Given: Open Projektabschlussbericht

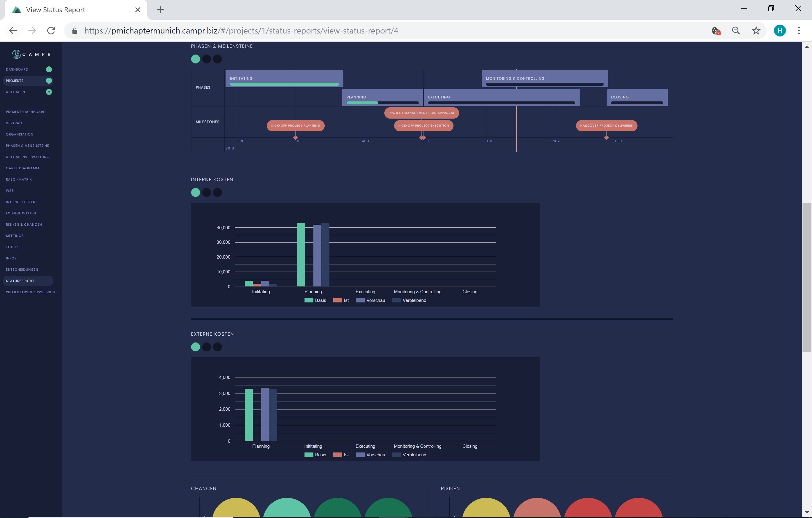Looking at the screenshot, I should (31, 292).
